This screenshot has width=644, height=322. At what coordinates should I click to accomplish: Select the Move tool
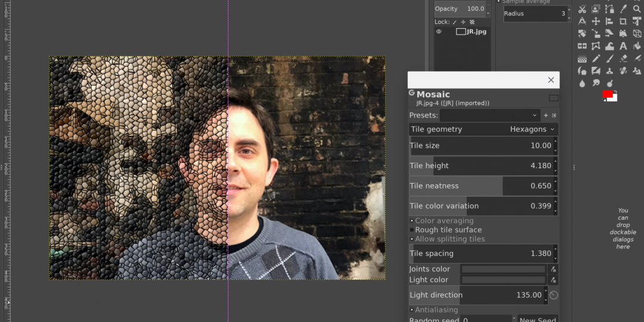(596, 21)
